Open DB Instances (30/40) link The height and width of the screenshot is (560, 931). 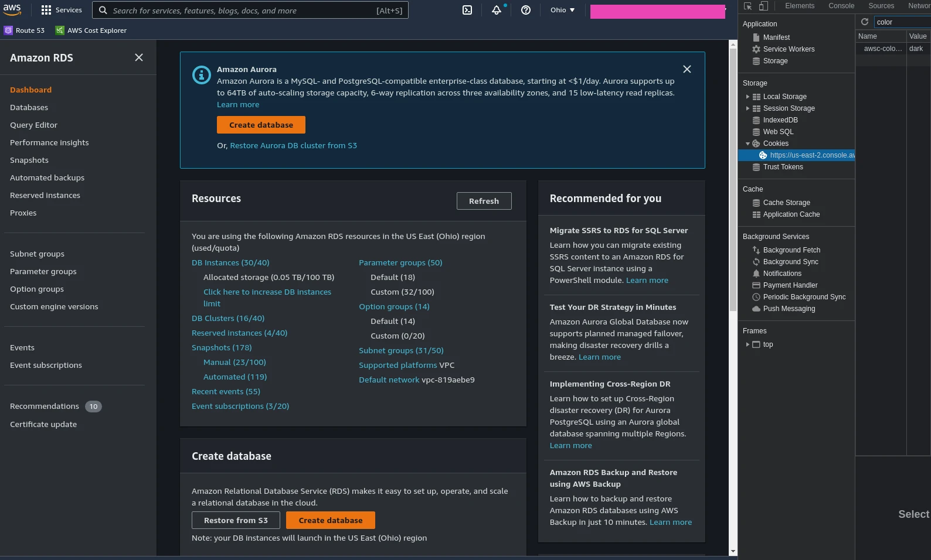230,263
